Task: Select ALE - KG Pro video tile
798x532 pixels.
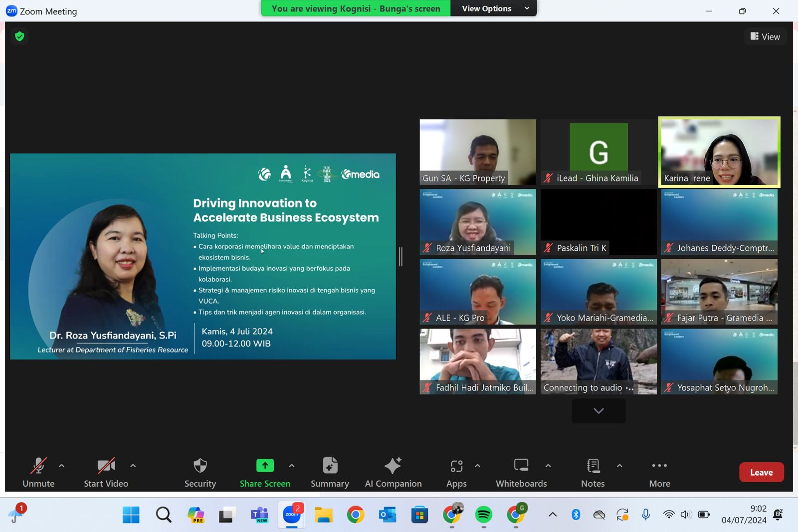Action: (x=478, y=292)
